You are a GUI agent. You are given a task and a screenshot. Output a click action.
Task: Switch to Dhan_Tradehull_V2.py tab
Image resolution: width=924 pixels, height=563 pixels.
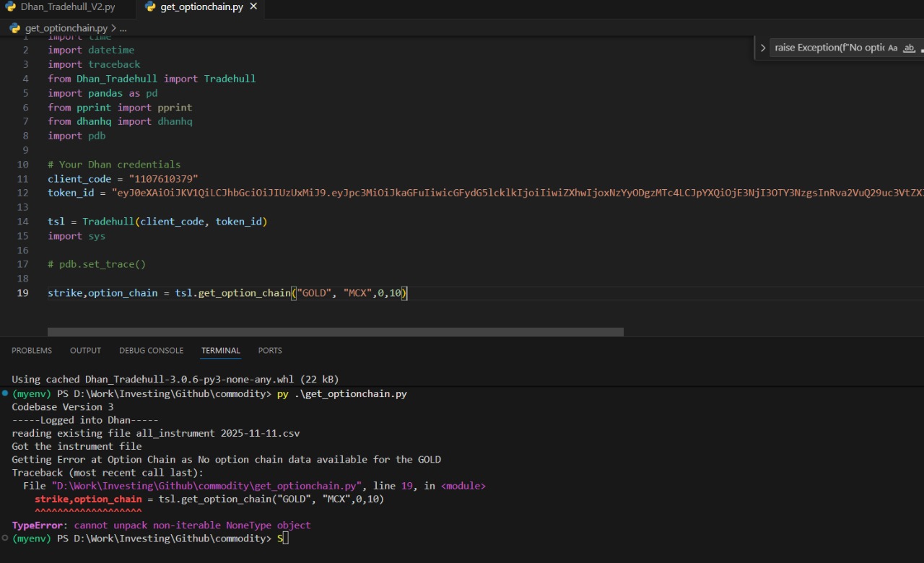67,7
